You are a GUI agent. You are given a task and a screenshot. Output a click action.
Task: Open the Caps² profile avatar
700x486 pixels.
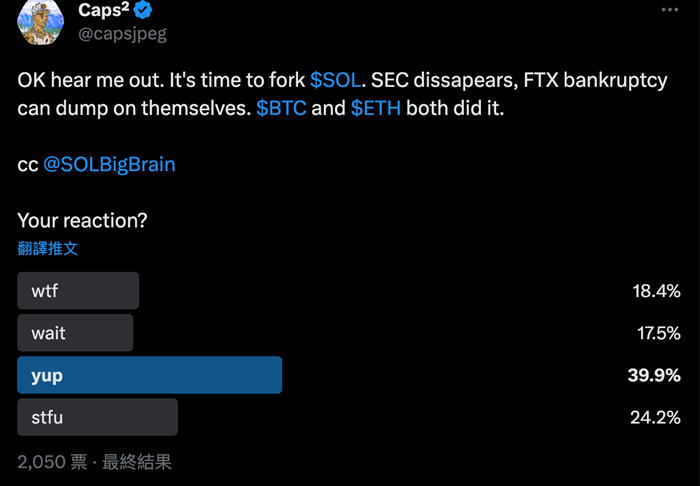[x=38, y=20]
